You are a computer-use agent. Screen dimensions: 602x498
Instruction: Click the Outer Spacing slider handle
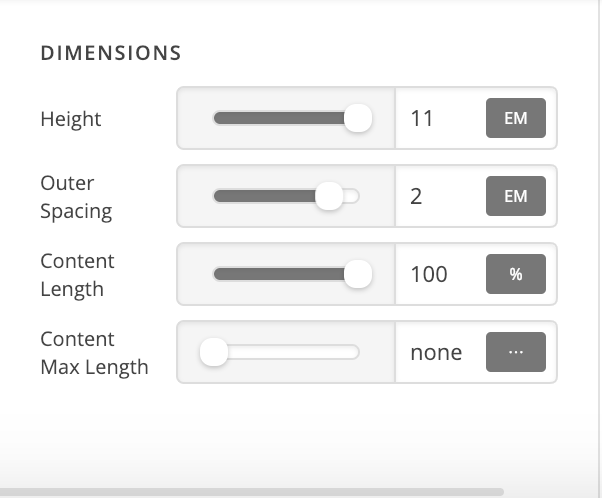click(x=329, y=197)
